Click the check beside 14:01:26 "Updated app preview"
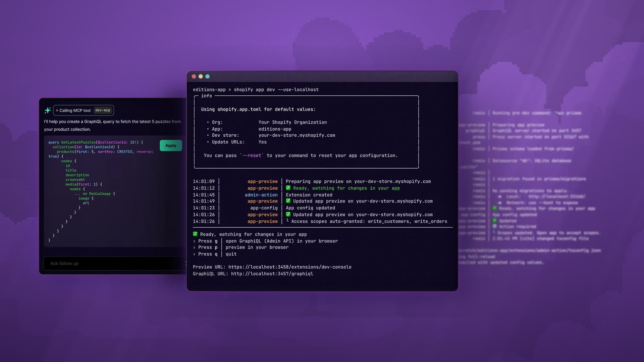 click(x=288, y=215)
